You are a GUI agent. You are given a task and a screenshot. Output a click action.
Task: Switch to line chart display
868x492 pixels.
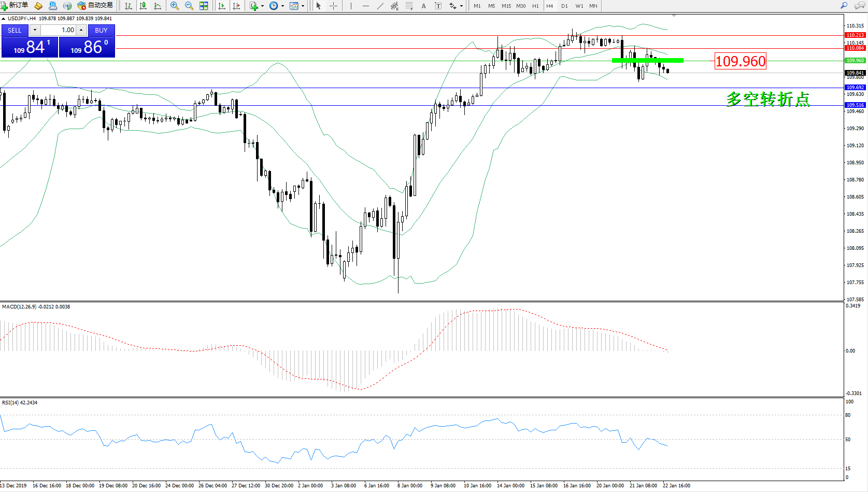click(158, 6)
